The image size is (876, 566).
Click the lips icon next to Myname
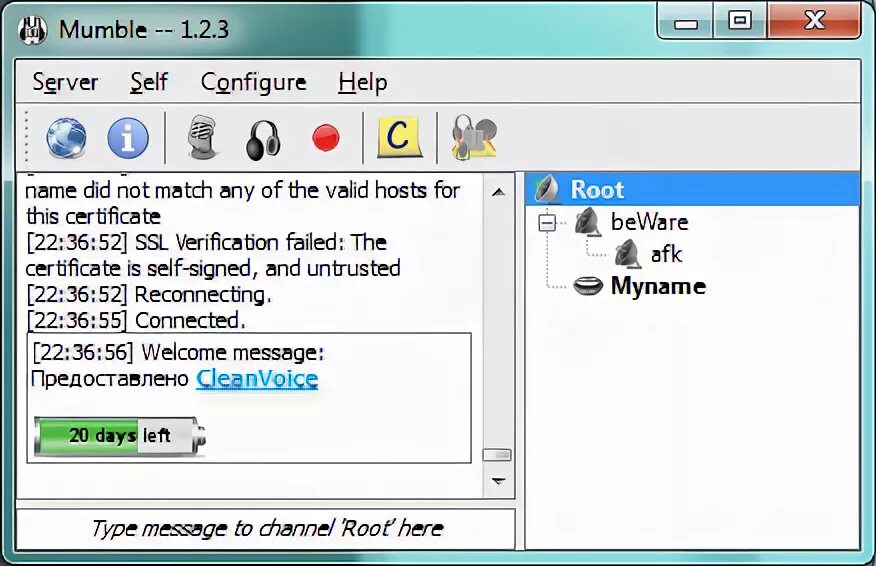[x=588, y=286]
